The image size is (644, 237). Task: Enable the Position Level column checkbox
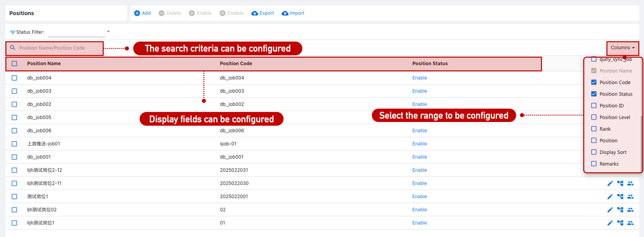tap(594, 117)
